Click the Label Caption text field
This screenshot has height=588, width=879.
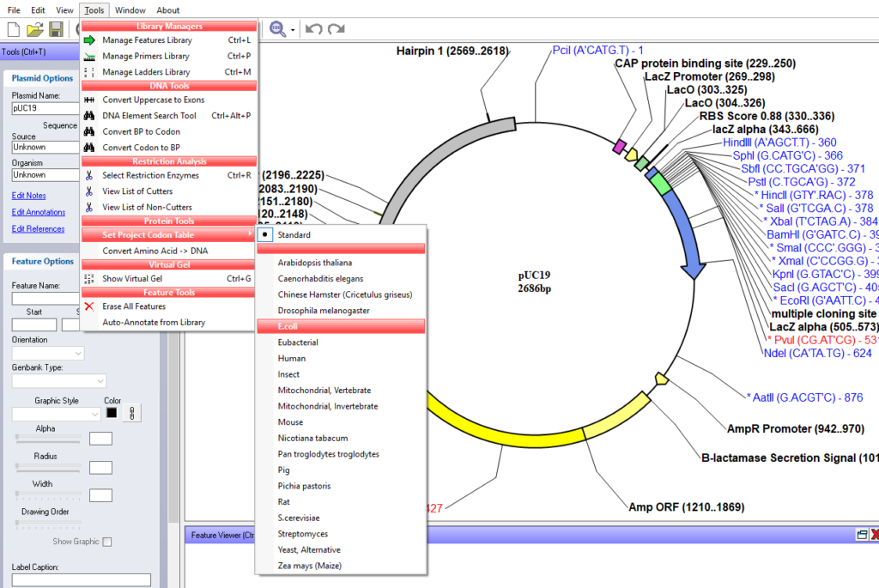[81, 580]
